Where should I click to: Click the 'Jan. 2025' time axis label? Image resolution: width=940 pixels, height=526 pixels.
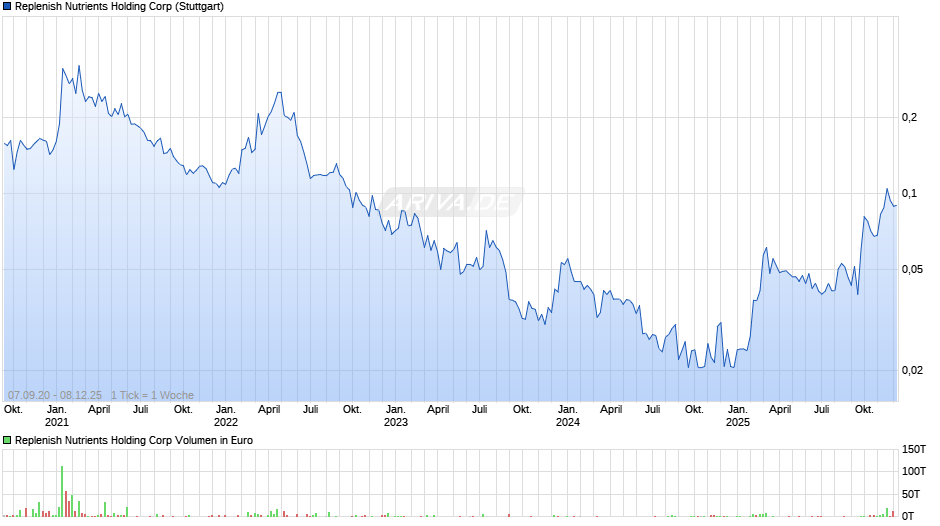pos(738,416)
